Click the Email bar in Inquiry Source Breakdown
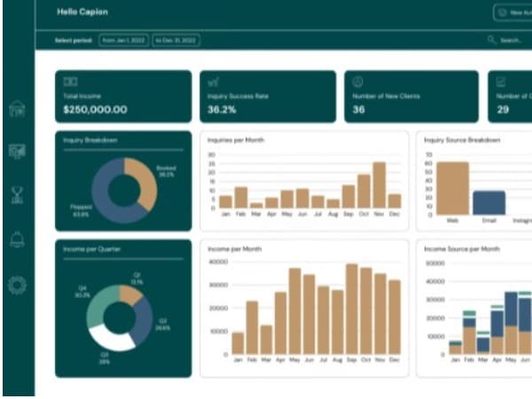This screenshot has width=532, height=399. (489, 202)
